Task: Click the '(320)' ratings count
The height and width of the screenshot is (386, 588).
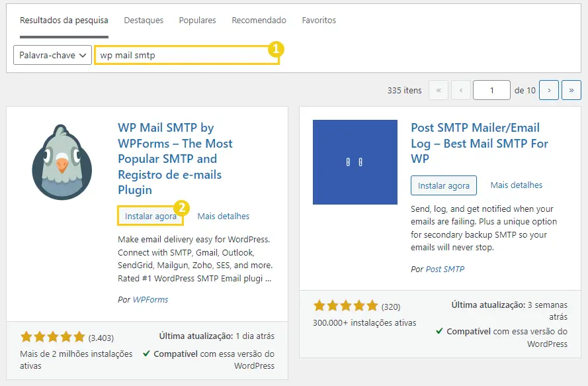Action: [x=391, y=307]
